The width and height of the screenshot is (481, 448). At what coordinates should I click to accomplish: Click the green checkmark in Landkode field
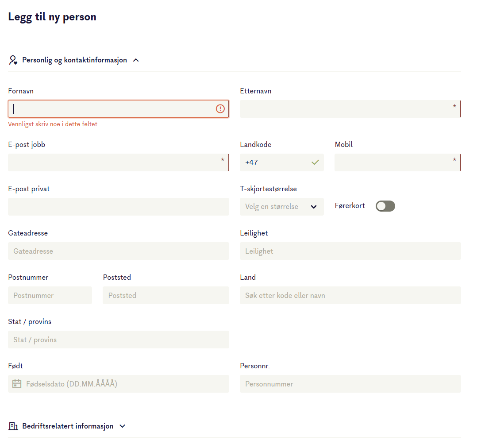316,162
